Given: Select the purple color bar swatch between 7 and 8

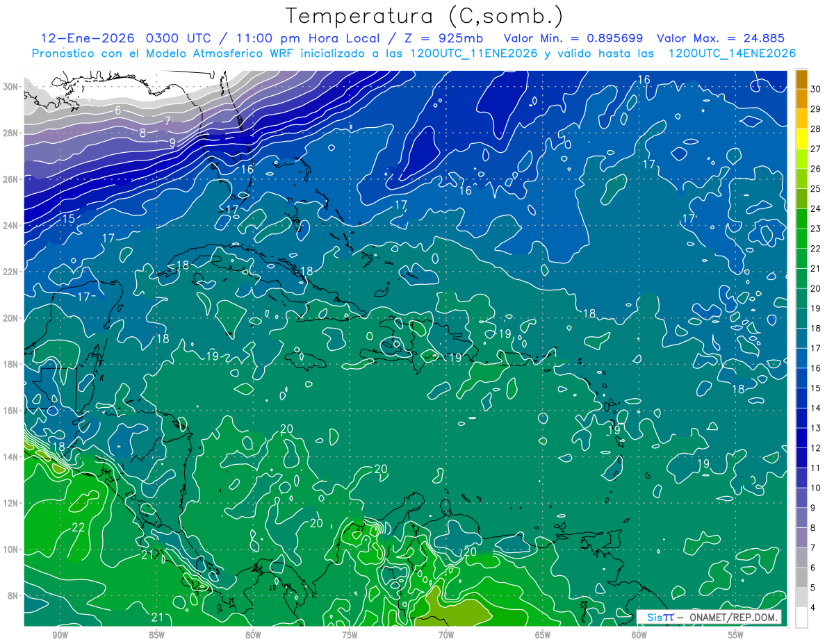Looking at the screenshot, I should click(801, 538).
